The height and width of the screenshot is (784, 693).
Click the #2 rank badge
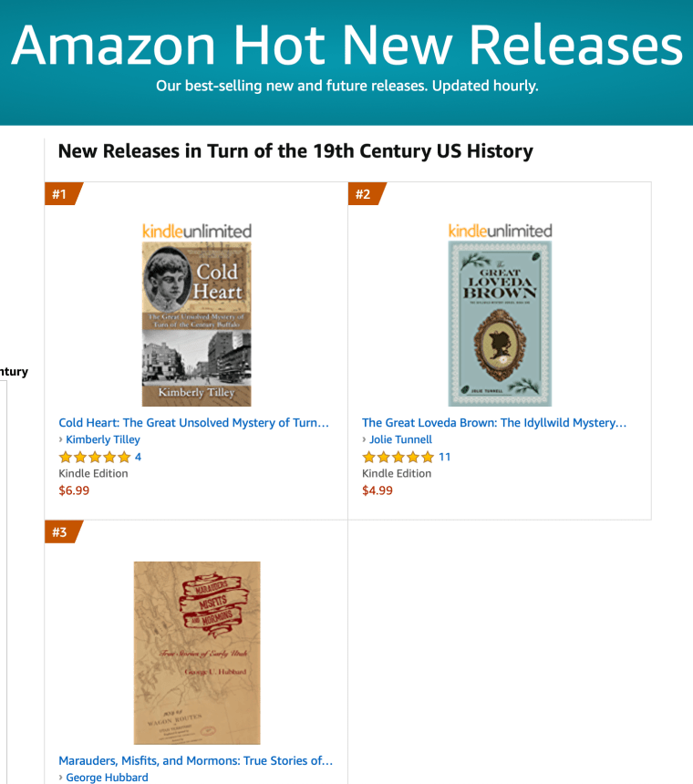(366, 194)
